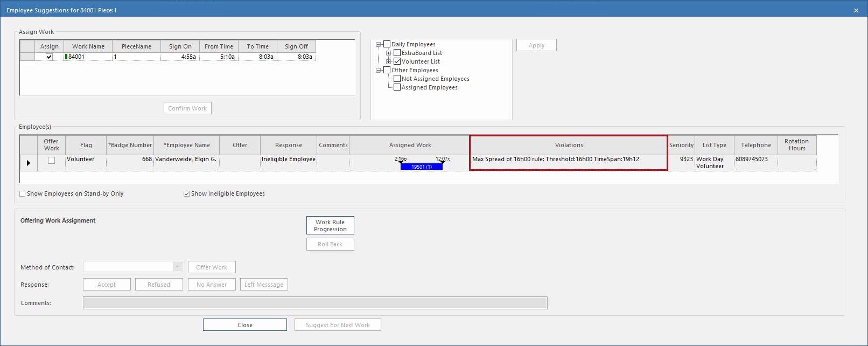Expand the ExtraBoard List node
Viewport: 868px width, 346px height.
click(388, 53)
